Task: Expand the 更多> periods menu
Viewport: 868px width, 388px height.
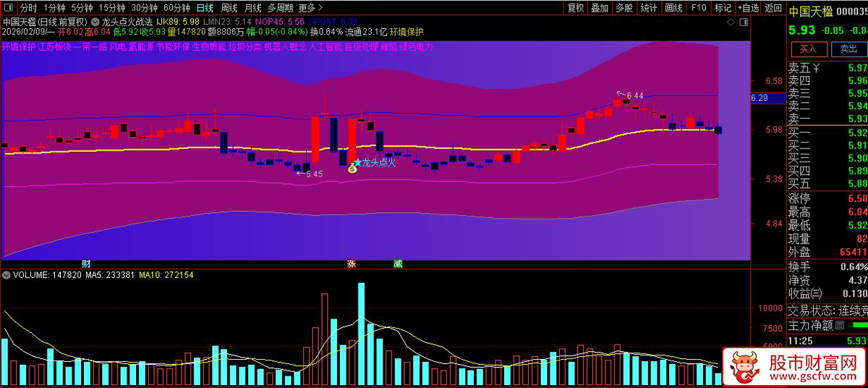Action: pos(310,8)
